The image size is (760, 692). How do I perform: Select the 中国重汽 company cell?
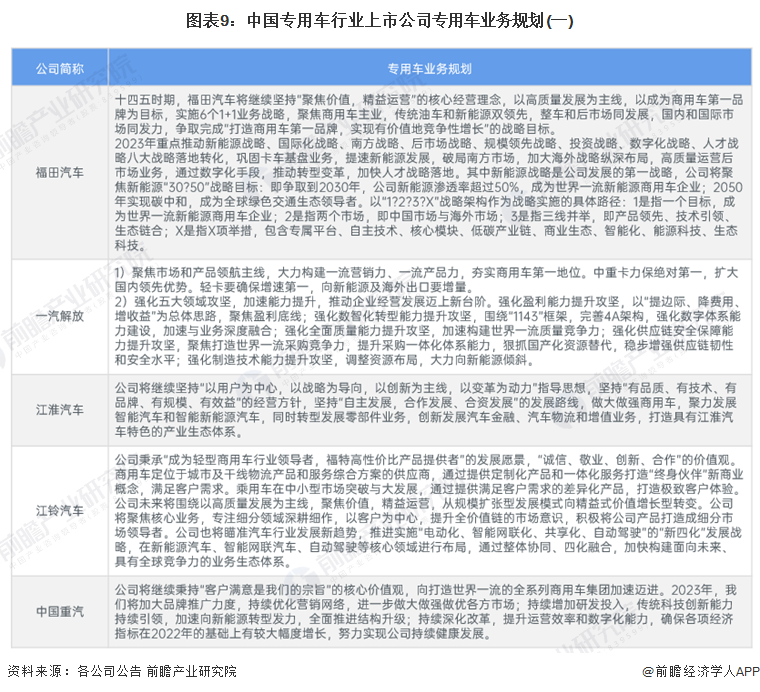point(60,612)
